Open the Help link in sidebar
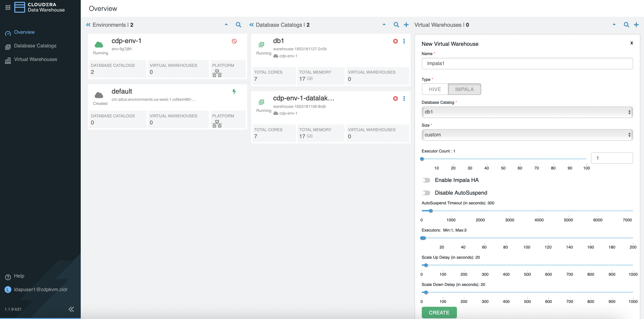The width and height of the screenshot is (644, 319). (19, 276)
